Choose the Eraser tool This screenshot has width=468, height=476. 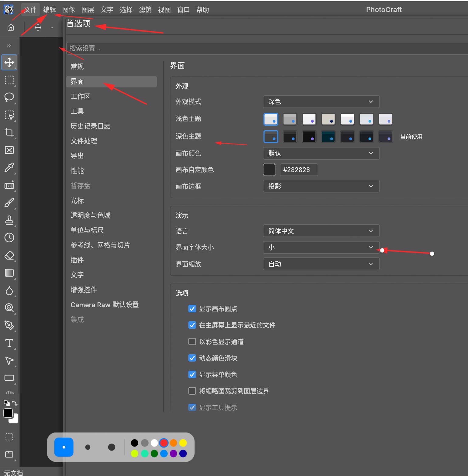pos(9,255)
